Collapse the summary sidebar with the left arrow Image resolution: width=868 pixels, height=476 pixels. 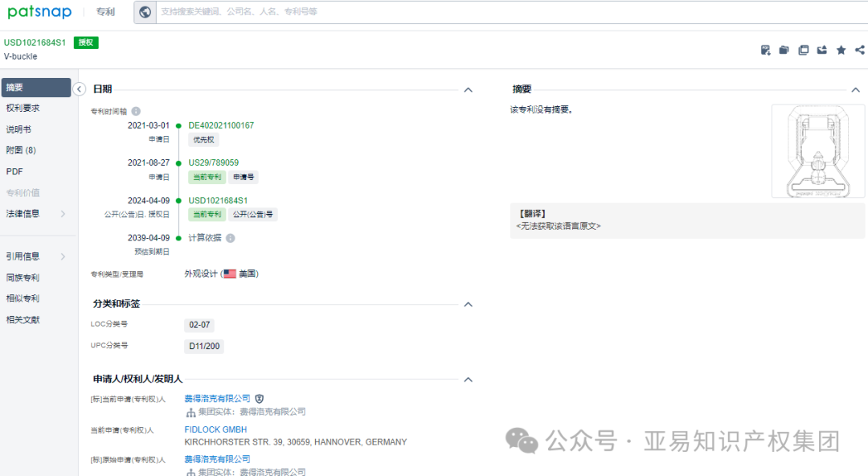pos(79,89)
